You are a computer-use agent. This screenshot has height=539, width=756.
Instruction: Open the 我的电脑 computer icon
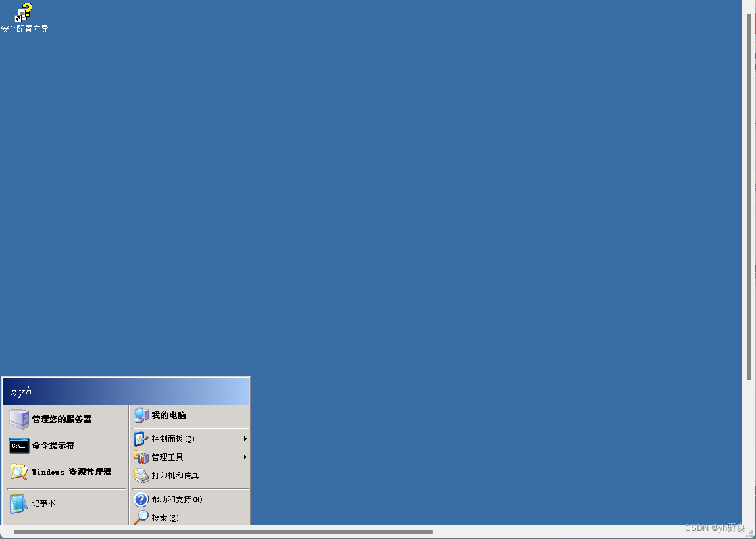pyautogui.click(x=141, y=415)
